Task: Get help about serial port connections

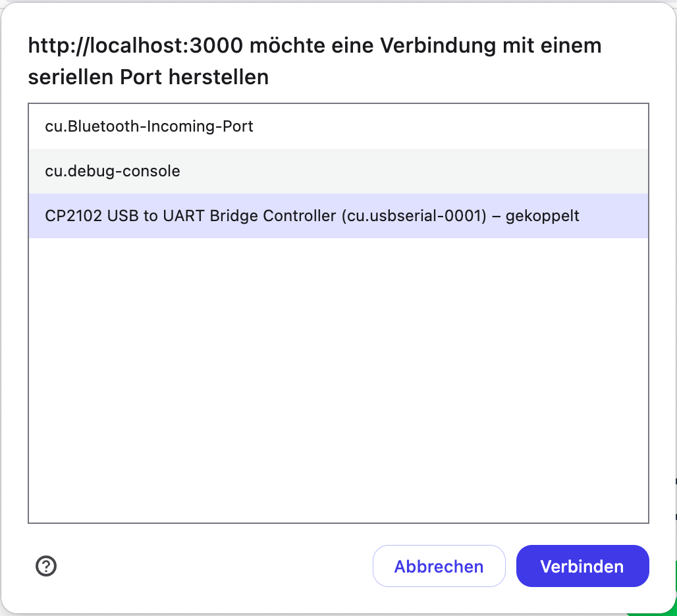Action: 45,565
